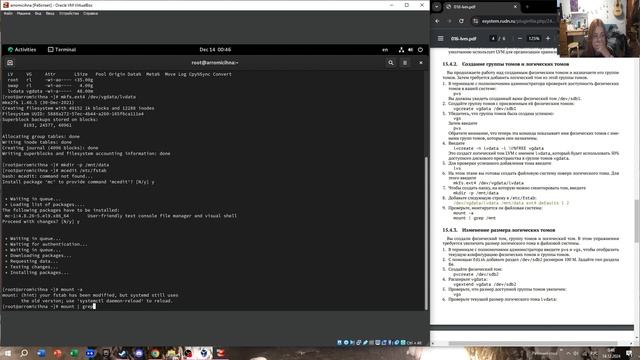
Task: View site information icon in address bar
Action: click(476, 21)
